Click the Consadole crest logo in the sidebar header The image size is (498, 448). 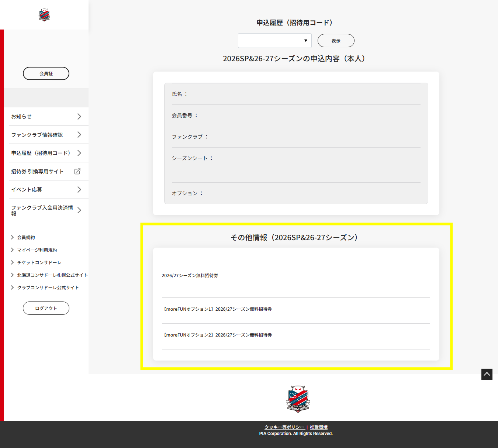click(44, 15)
